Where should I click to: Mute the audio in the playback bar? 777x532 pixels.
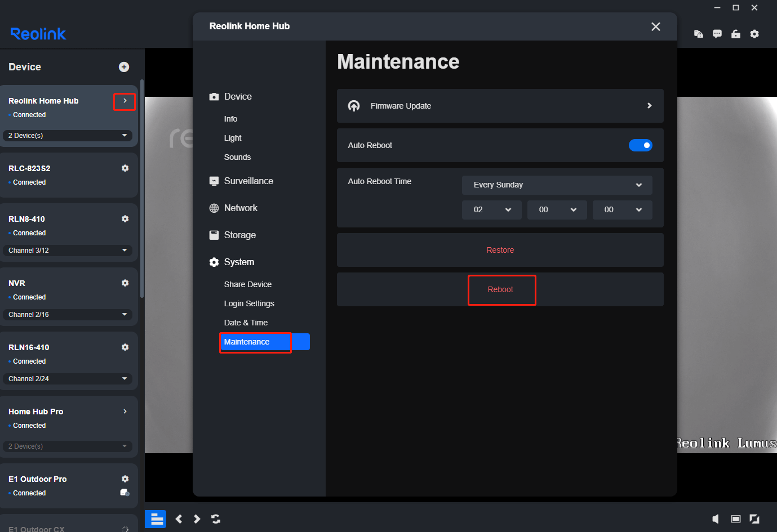[x=715, y=518]
